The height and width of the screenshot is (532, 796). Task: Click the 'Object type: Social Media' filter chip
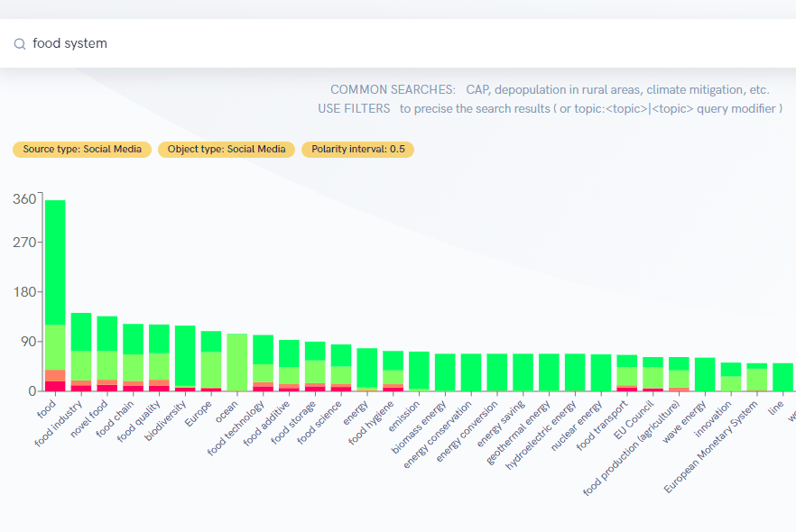click(x=227, y=150)
